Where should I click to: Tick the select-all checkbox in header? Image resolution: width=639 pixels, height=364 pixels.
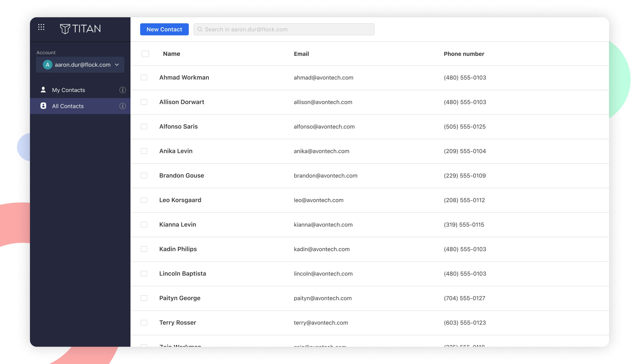[145, 54]
